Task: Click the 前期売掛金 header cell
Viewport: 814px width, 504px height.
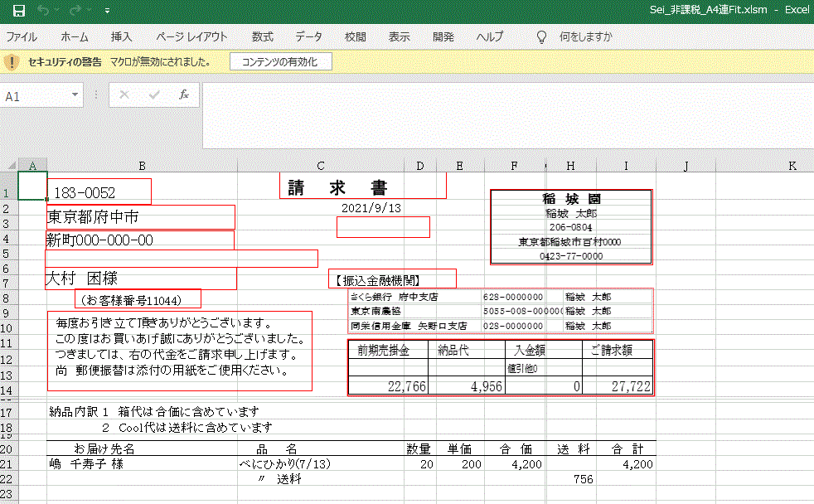Action: [x=388, y=351]
